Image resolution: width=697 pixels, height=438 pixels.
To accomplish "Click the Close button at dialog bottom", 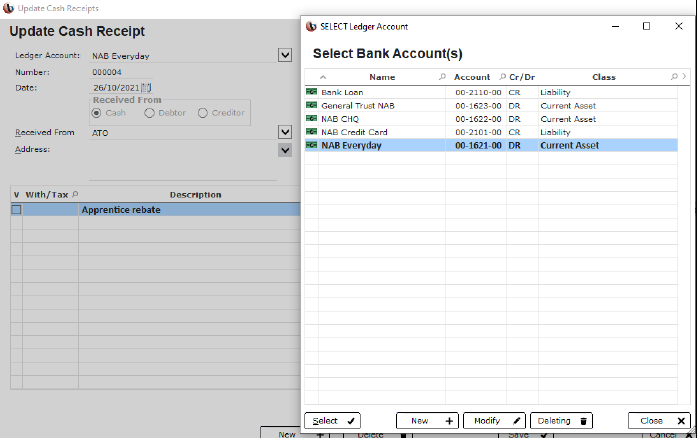I will (x=659, y=421).
